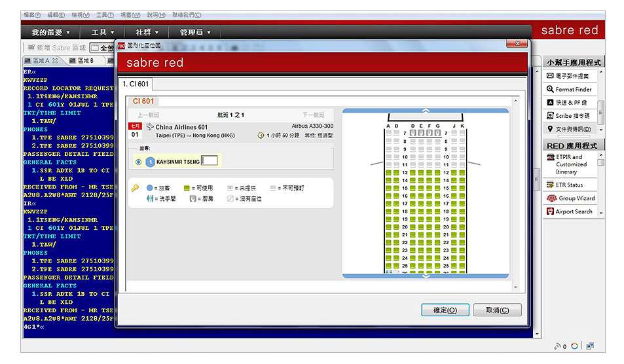Viewport: 624px width, 364px height.
Task: Close the seat map dialog
Action: (x=517, y=43)
